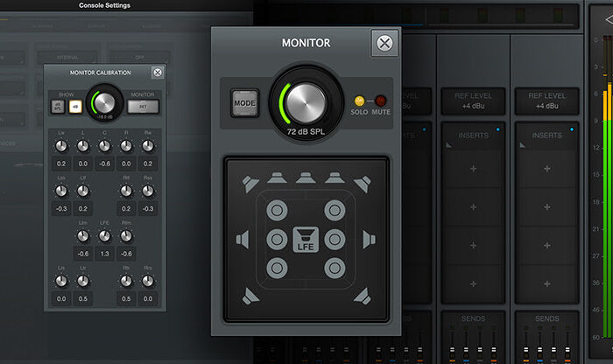This screenshot has height=364, width=613.
Task: Open REF LEVEL +4 dBu on rightmost channel
Action: pos(547,101)
